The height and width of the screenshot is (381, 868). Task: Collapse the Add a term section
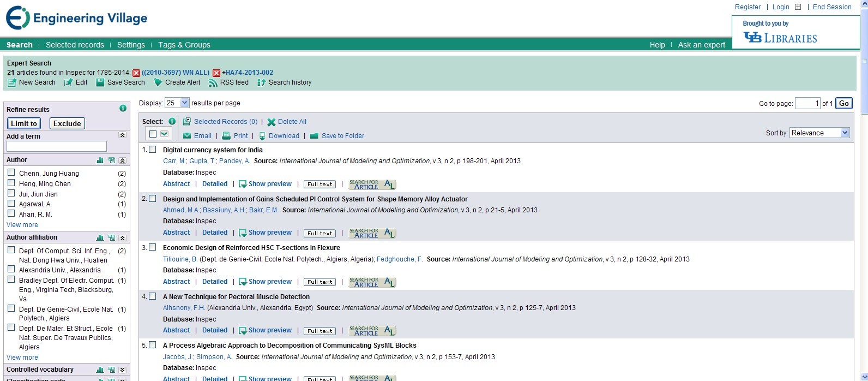coord(123,135)
